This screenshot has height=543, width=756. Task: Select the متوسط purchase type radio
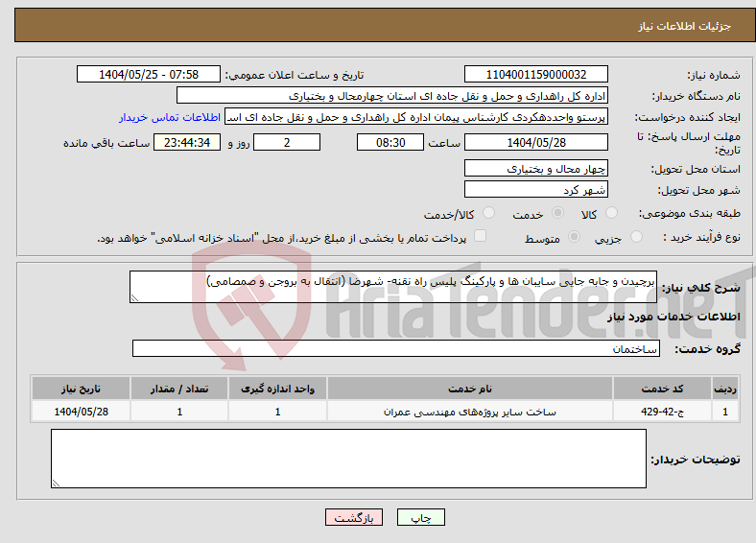point(574,236)
